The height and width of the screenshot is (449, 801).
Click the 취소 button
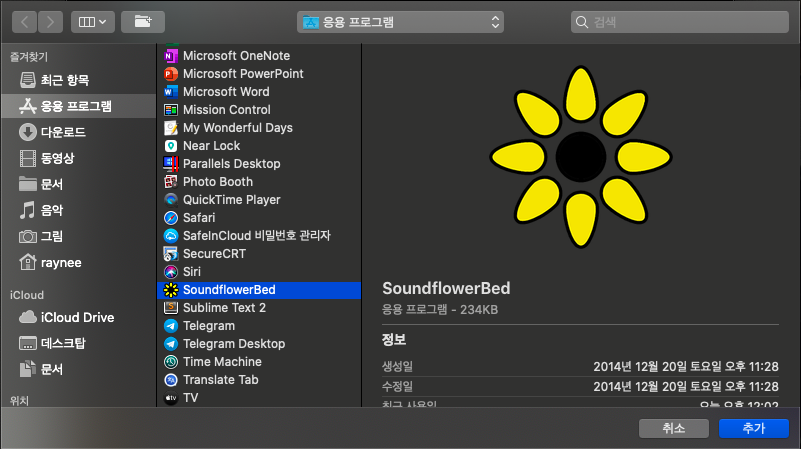674,428
